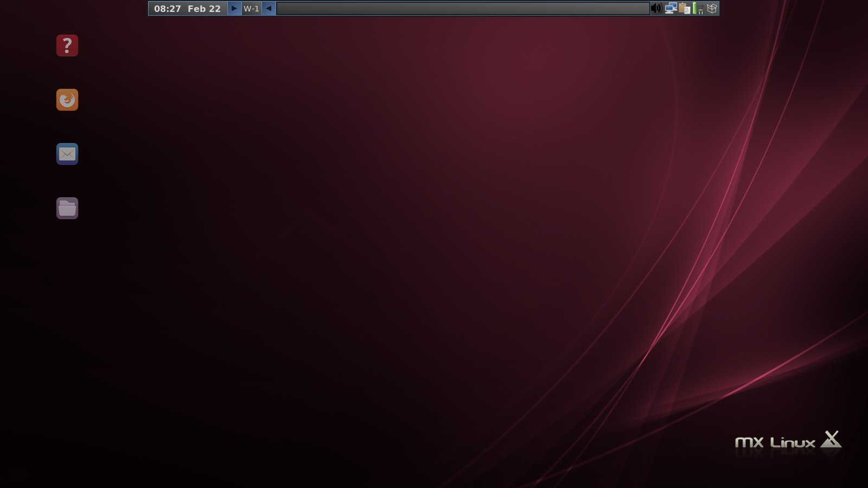Switch to next workspace with right arrow
868x488 pixels.
point(234,9)
